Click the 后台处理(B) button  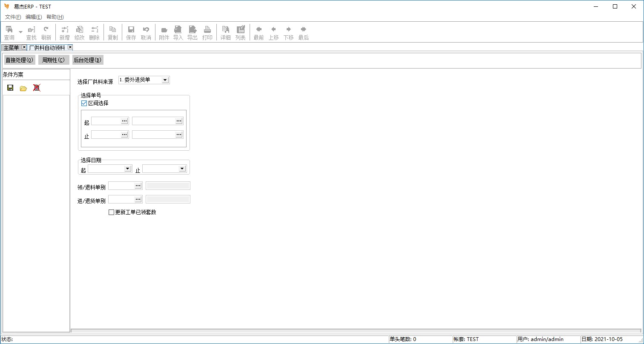87,60
